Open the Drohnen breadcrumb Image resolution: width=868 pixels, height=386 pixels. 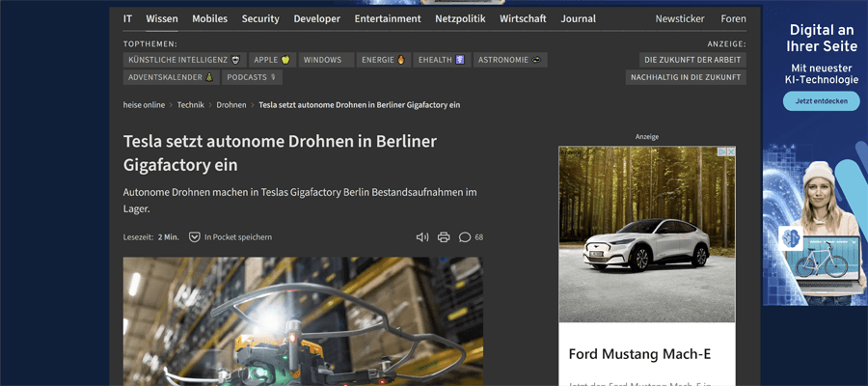click(231, 104)
